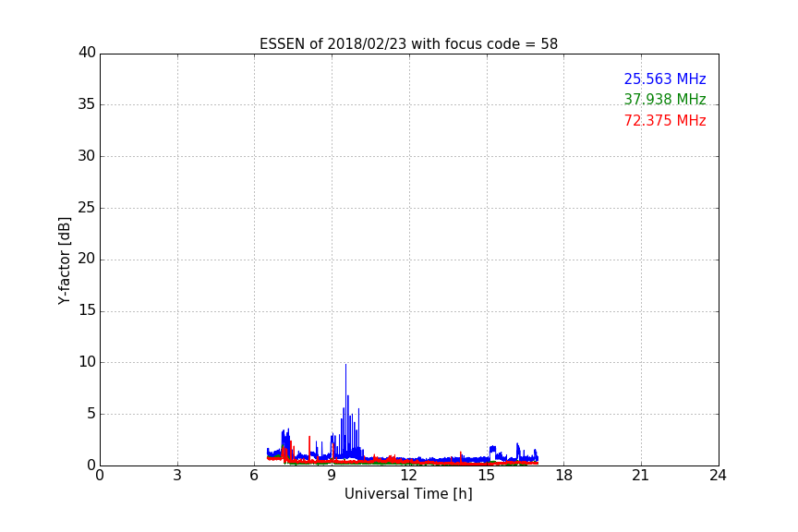Click the y-axis tick label 20

(x=87, y=259)
